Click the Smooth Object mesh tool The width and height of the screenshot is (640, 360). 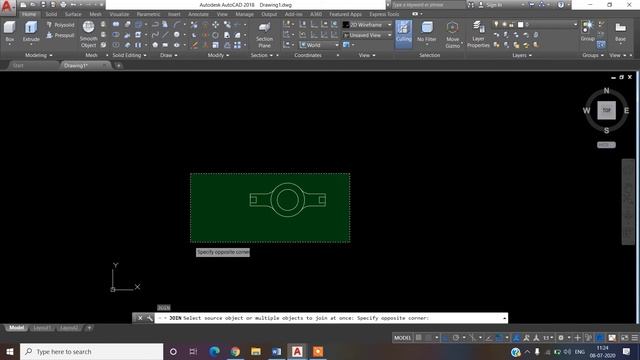point(88,34)
